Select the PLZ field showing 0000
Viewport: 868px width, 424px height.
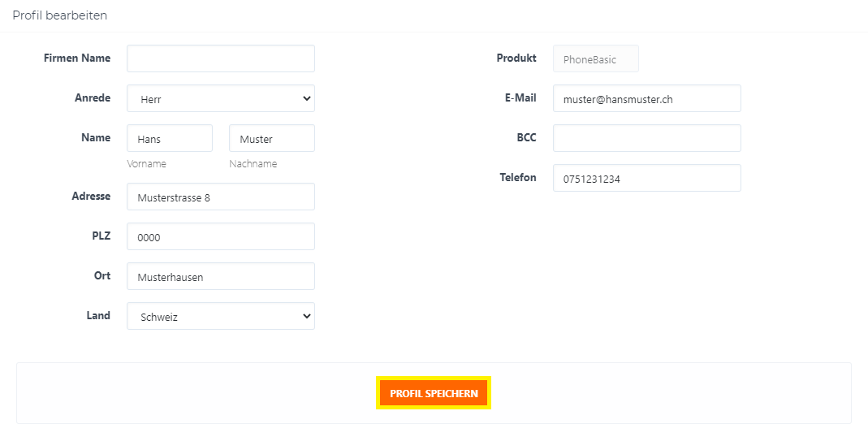(x=220, y=236)
